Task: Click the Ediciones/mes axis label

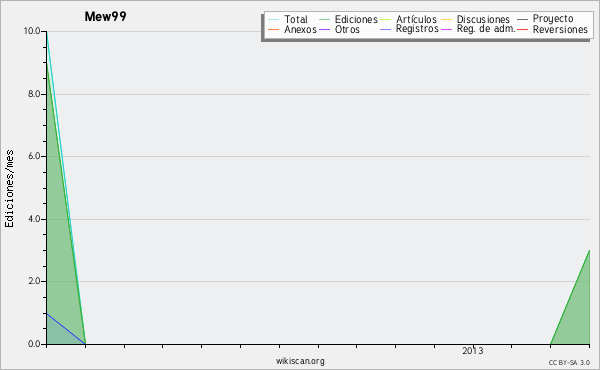Action: coord(9,189)
